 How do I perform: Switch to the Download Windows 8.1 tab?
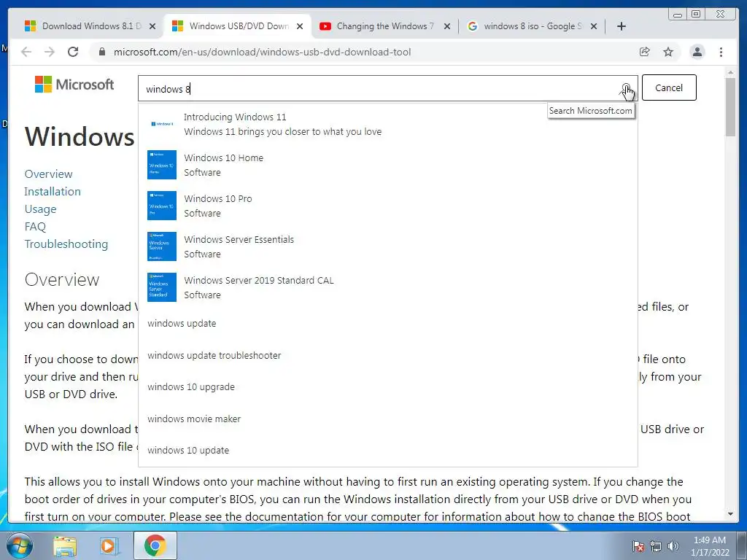[90, 26]
